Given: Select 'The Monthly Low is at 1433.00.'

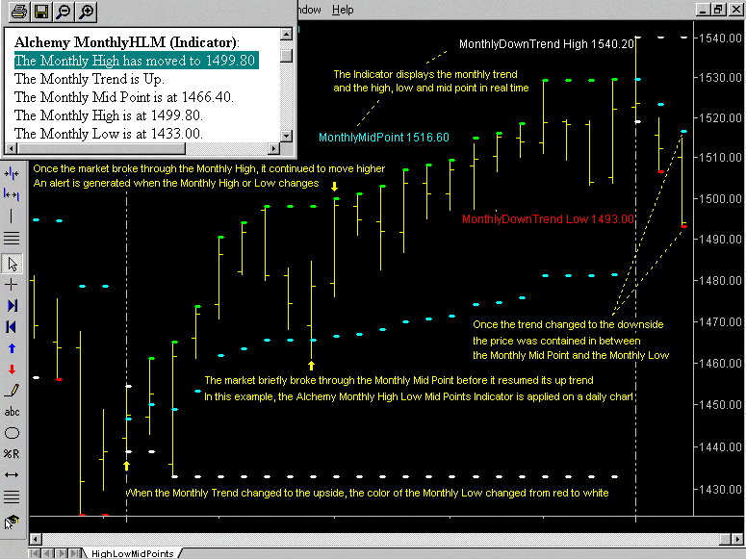Looking at the screenshot, I should [x=109, y=134].
